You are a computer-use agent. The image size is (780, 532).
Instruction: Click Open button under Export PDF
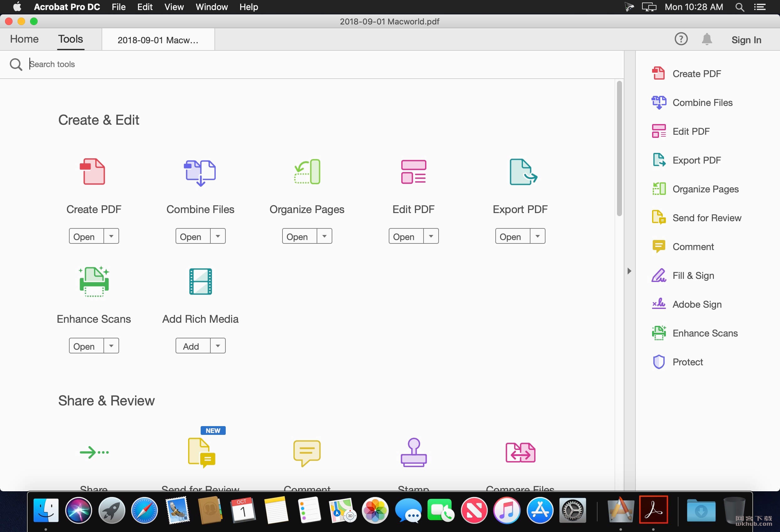tap(513, 236)
